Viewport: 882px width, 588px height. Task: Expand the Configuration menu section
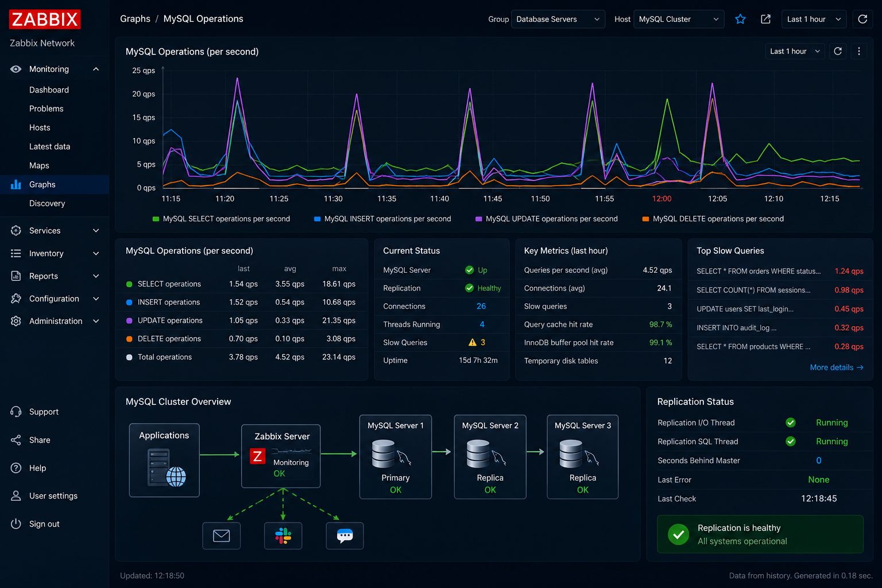[96, 299]
